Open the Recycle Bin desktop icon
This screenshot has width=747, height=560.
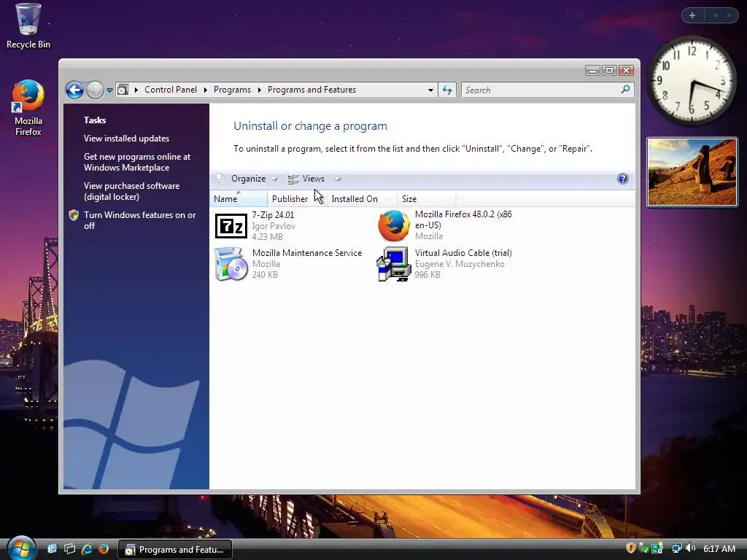pos(28,26)
